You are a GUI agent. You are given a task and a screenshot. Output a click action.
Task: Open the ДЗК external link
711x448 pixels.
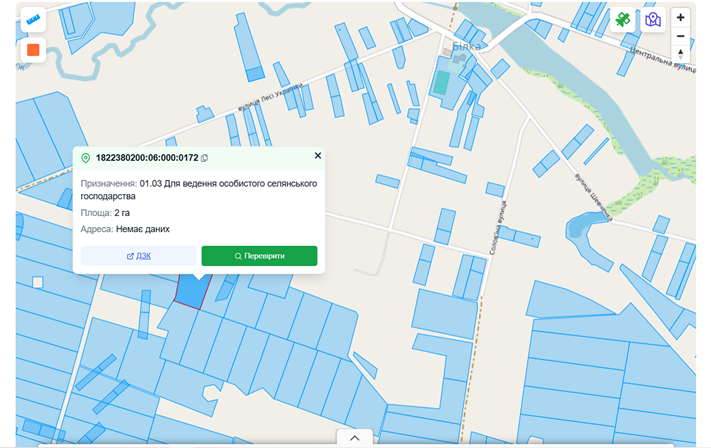(x=138, y=256)
